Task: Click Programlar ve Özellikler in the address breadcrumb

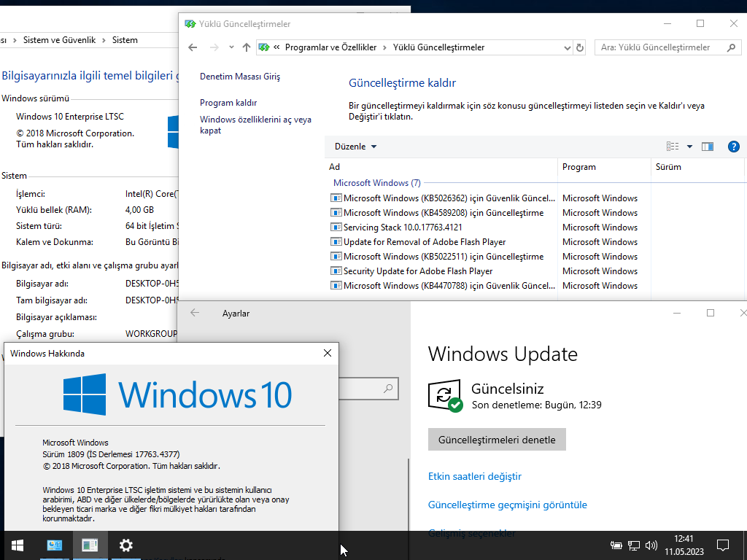Action: tap(330, 47)
